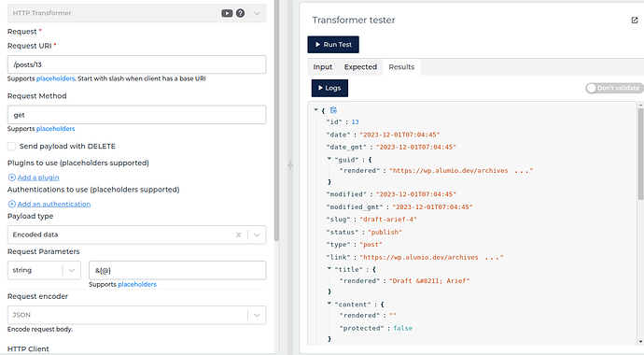Viewport: 644px width, 355px height.
Task: Click the plus icon next to Add a plugin
Action: 12,177
